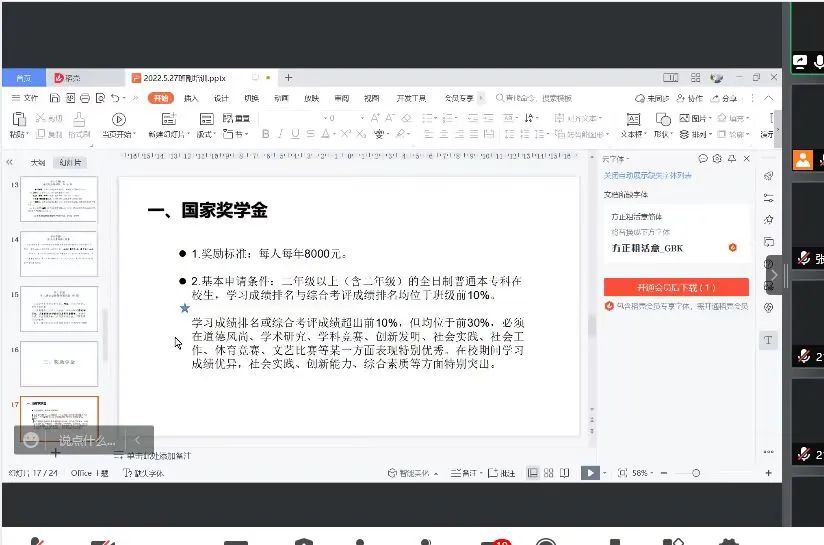This screenshot has height=545, width=824.
Task: Switch to Outline tab in slide pane
Action: tap(38, 162)
